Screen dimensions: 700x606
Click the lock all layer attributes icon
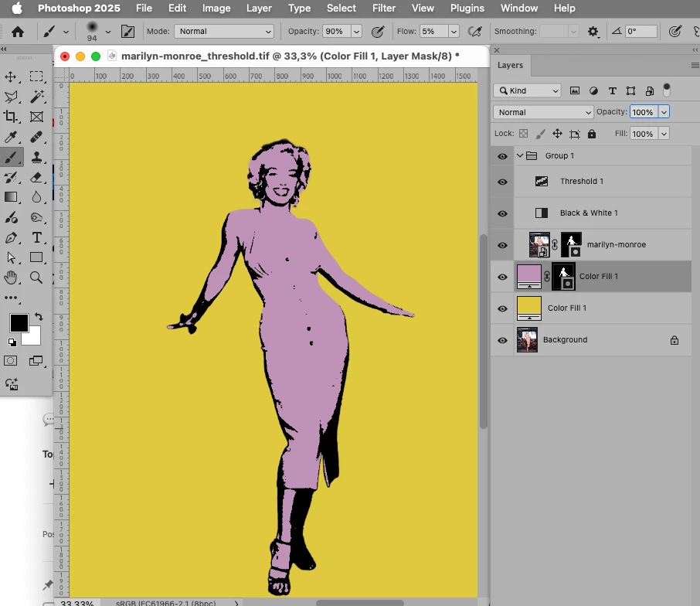[x=592, y=134]
